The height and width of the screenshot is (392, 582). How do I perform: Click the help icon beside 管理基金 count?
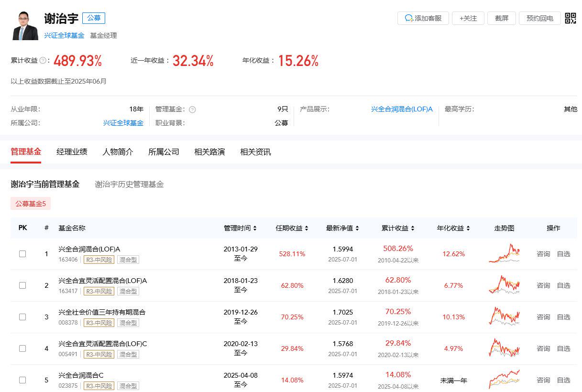[192, 109]
